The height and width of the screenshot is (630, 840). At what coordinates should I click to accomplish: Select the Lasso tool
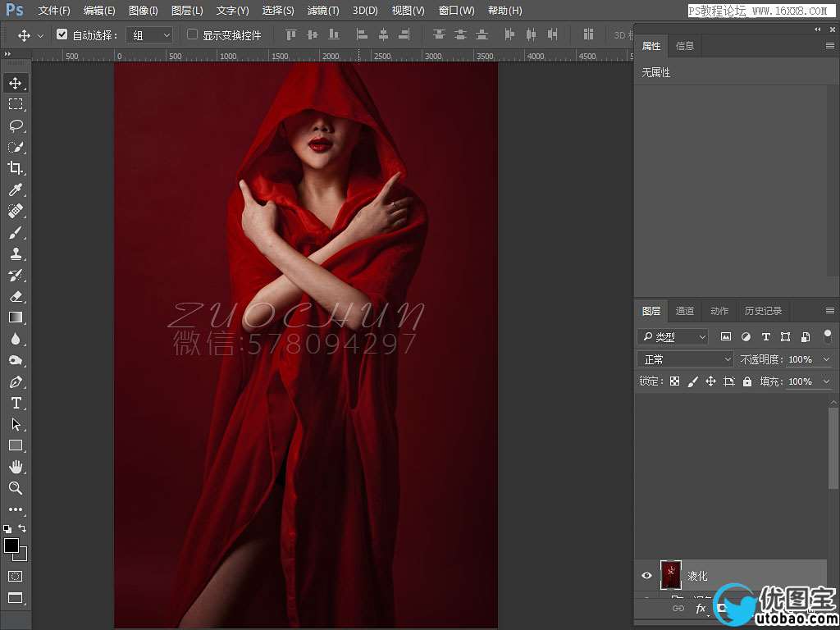[16, 126]
